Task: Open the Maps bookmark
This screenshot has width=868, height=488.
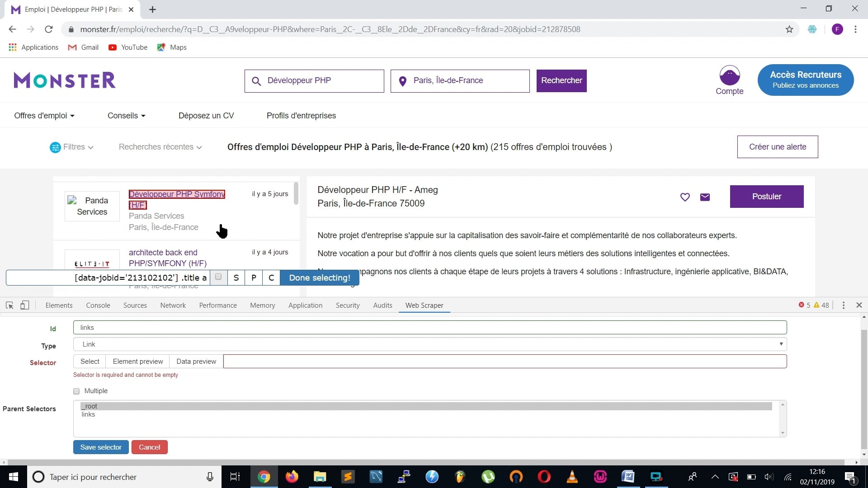Action: [172, 47]
